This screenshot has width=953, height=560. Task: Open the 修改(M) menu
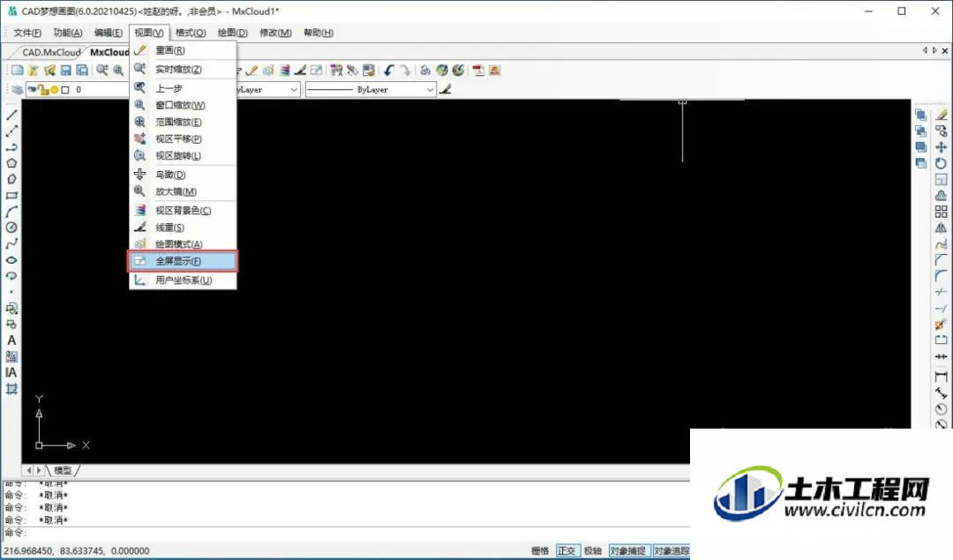275,33
